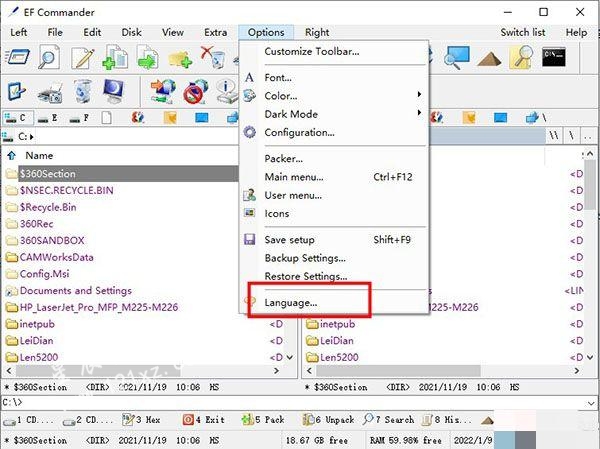Click the parent directory .. button

(588, 135)
